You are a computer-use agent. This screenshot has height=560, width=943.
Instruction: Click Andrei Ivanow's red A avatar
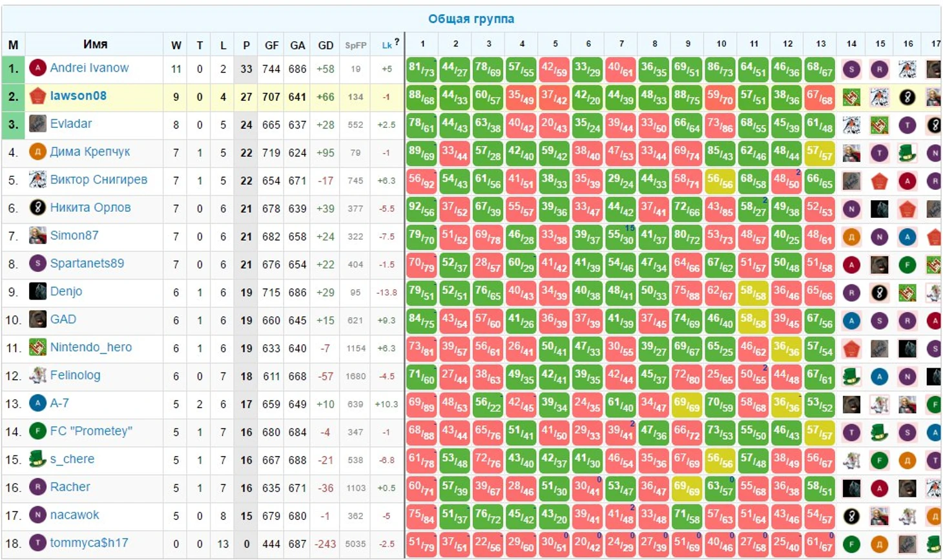pyautogui.click(x=37, y=68)
